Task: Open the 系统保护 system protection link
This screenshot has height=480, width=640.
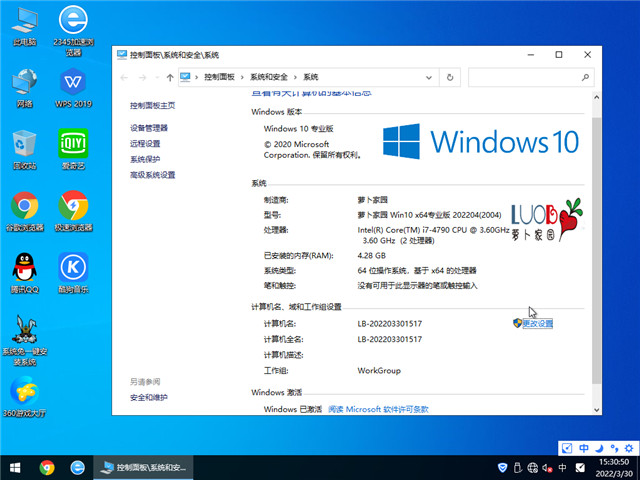Action: [145, 159]
